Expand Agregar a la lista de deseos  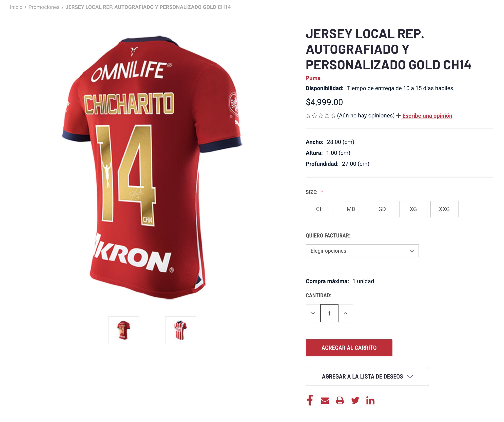367,376
